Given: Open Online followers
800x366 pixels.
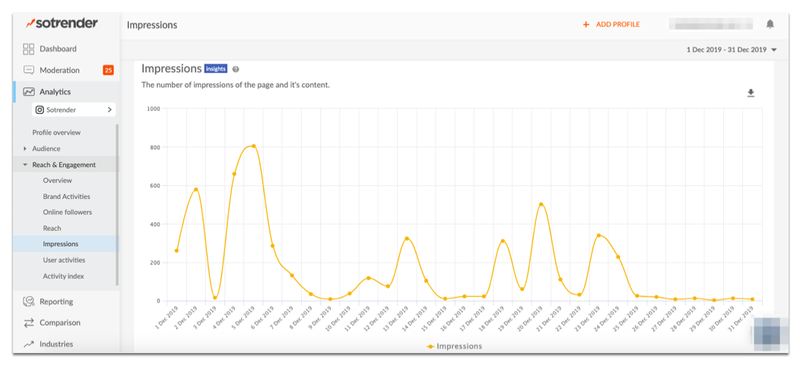Looking at the screenshot, I should coord(67,212).
